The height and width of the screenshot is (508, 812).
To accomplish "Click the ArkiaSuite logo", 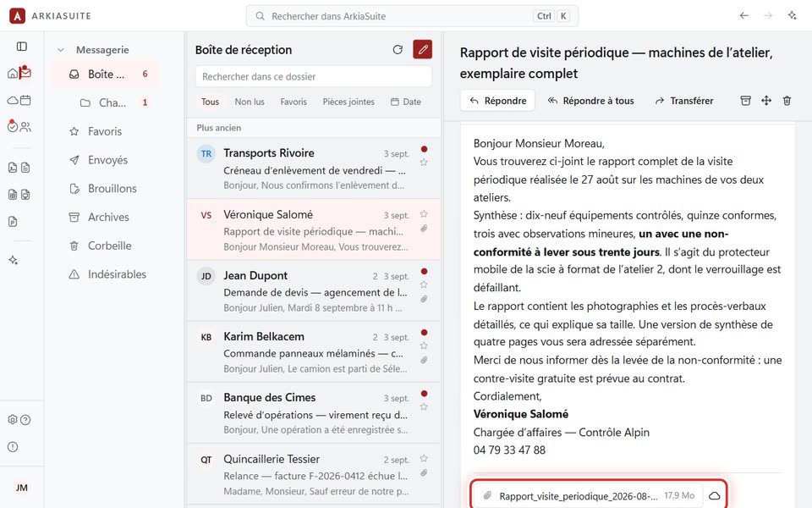I will (17, 15).
